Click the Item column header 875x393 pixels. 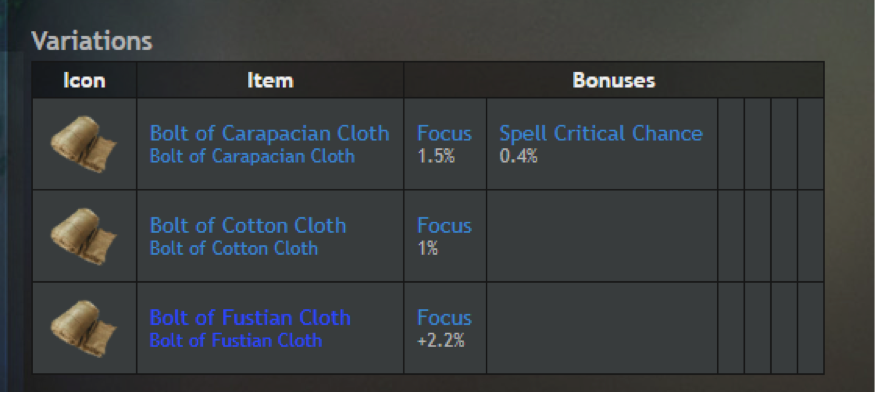270,80
